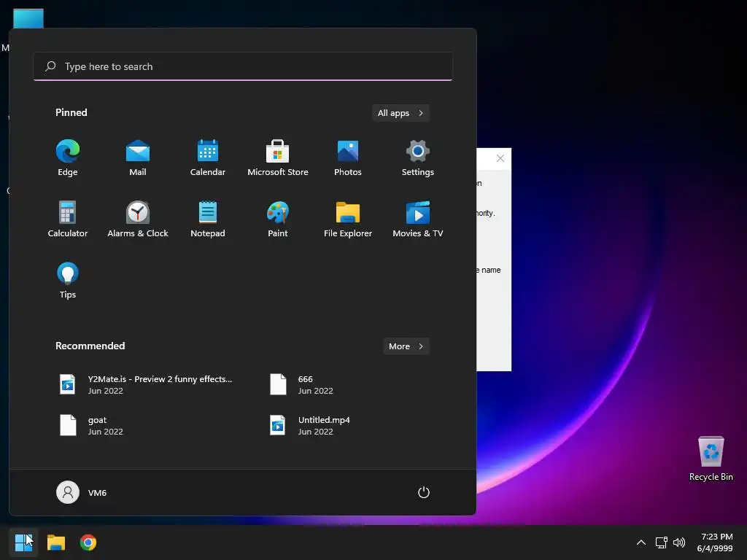Viewport: 747px width, 560px height.
Task: Launch the Photos app
Action: (x=348, y=158)
